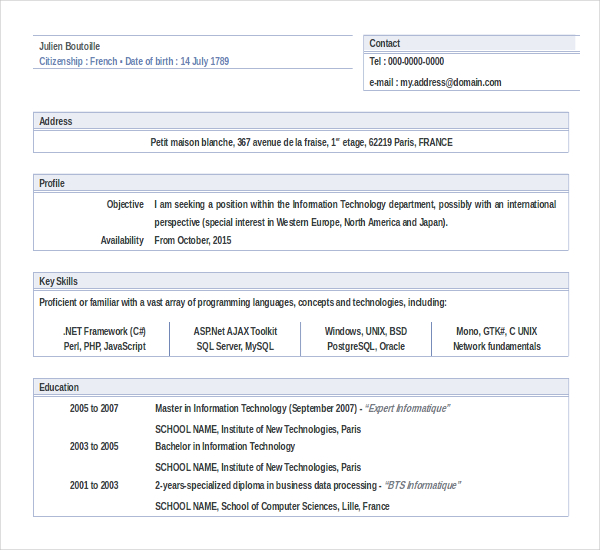
Task: Click '2-years-specialized diploma in business data processing'
Action: click(x=266, y=485)
